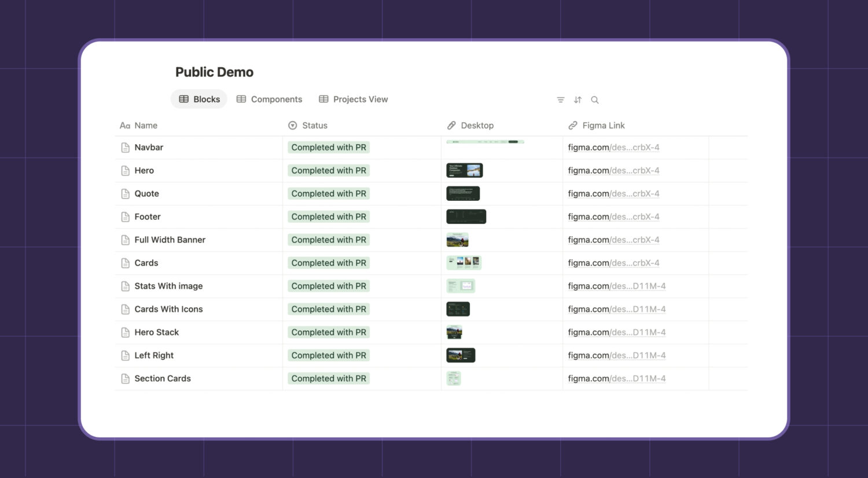Click the sort arrows icon
The image size is (868, 478).
tap(578, 100)
